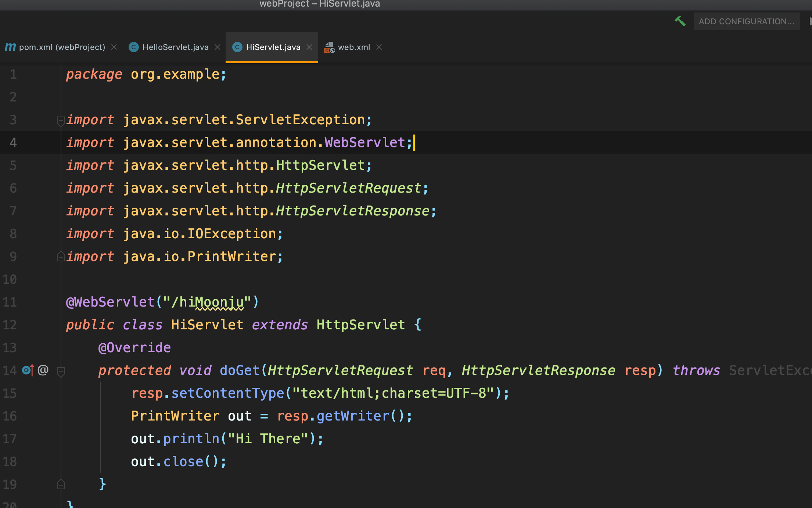
Task: Click the text "org.example" in the package line
Action: point(175,74)
